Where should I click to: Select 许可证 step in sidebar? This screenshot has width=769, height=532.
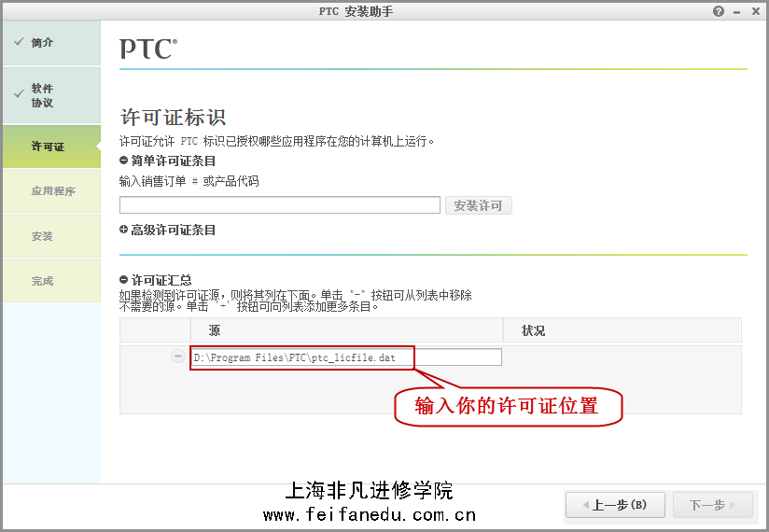pyautogui.click(x=51, y=147)
